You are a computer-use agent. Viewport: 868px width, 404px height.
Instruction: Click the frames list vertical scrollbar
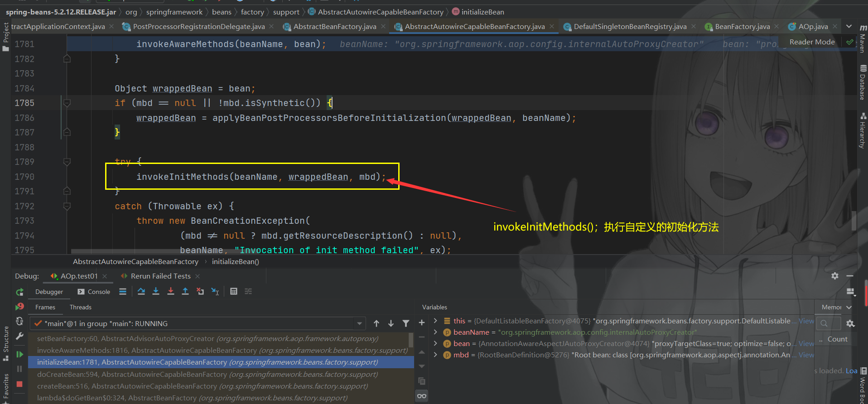411,341
